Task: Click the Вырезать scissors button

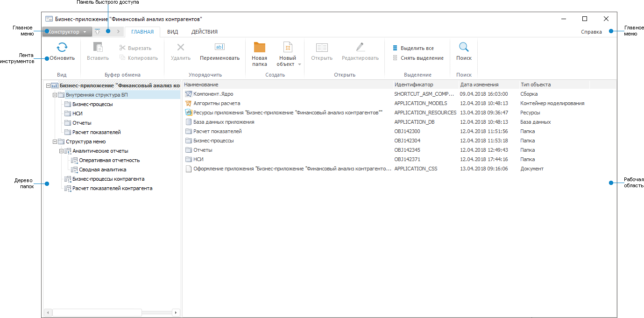Action: (x=135, y=48)
